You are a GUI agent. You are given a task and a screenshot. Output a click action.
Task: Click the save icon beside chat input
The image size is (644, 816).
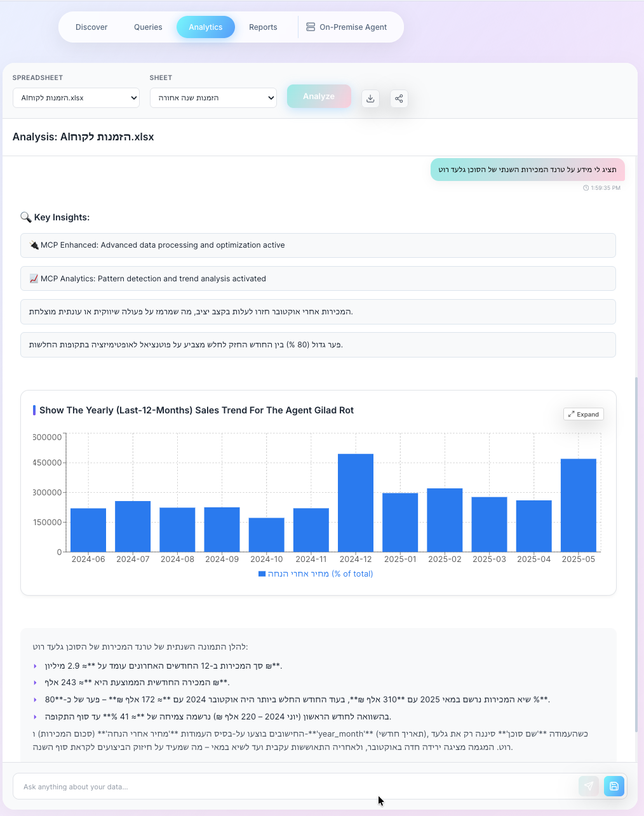[x=614, y=786]
